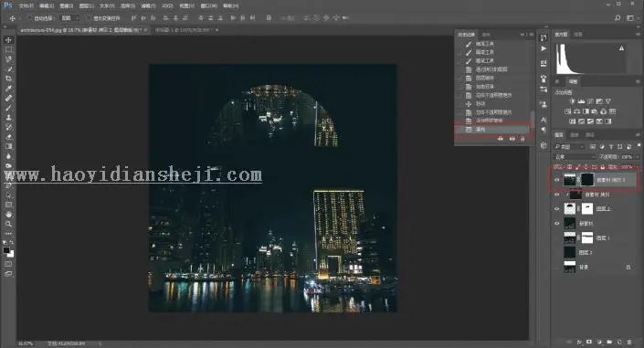Open the Histogram panel flyout menu
Image resolution: width=644 pixels, height=348 pixels.
[639, 35]
